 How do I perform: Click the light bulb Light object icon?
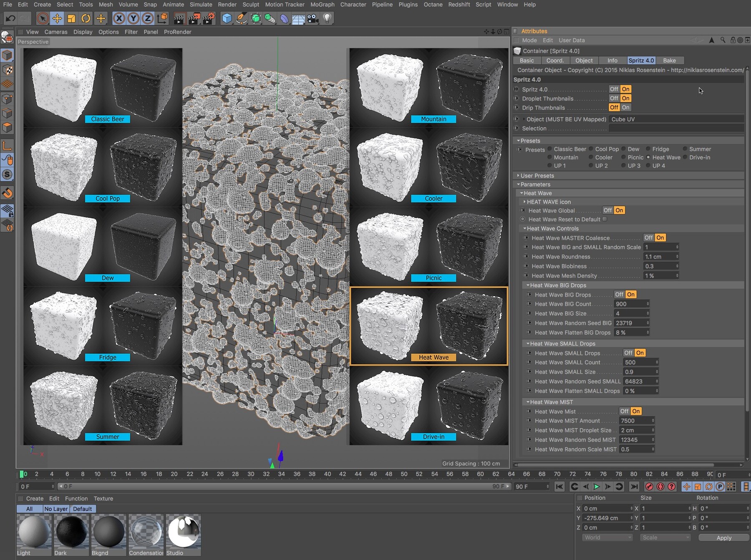327,18
